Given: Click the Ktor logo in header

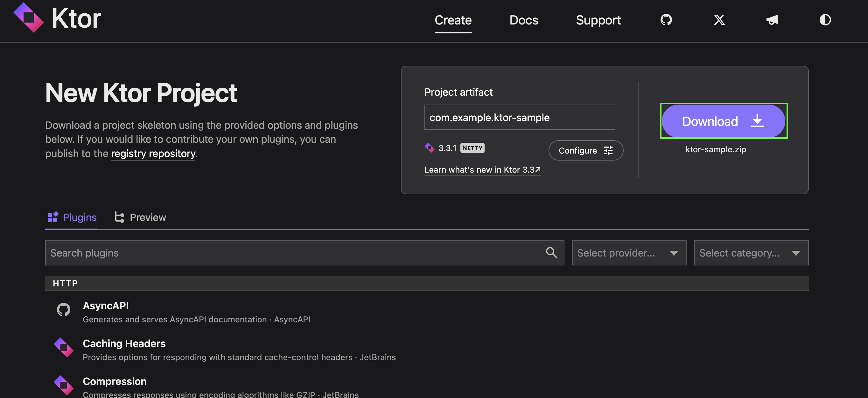Looking at the screenshot, I should (x=57, y=18).
